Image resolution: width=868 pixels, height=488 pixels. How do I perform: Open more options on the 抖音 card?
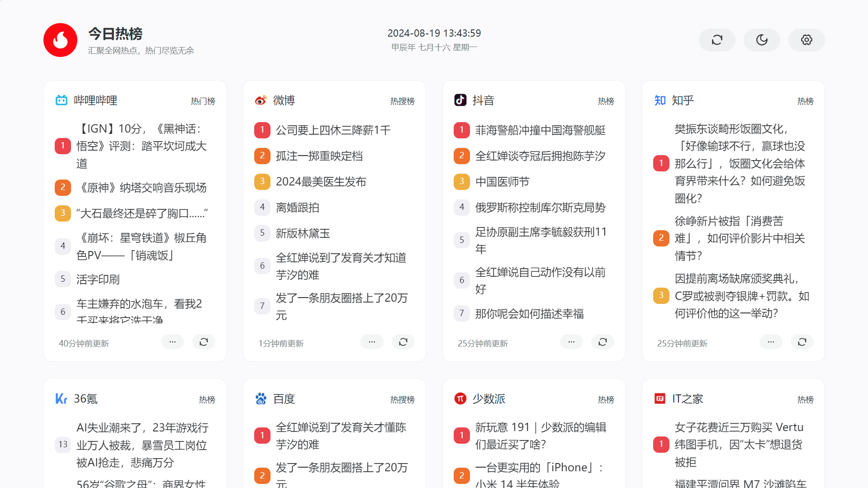[571, 342]
